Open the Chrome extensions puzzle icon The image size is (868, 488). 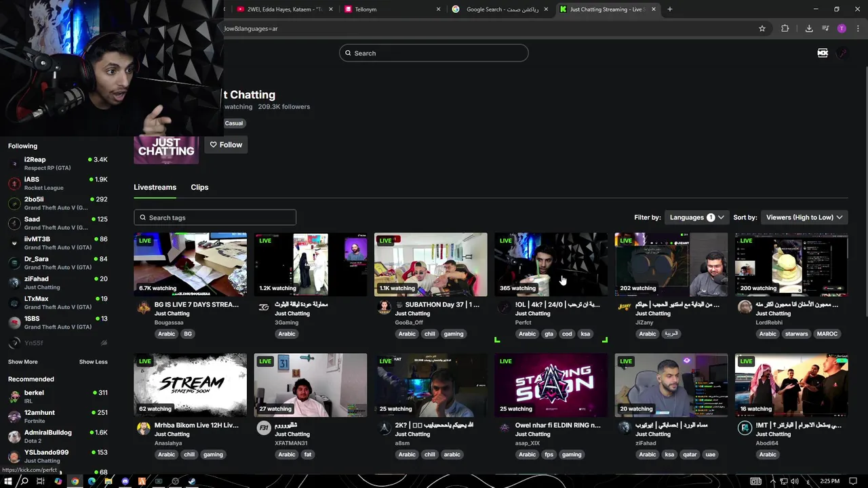coord(785,28)
